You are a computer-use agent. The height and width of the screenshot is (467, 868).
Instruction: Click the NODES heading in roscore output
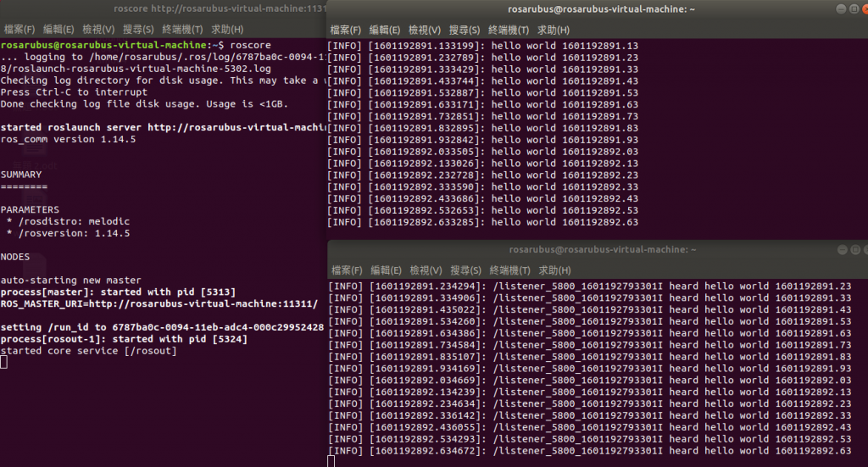click(15, 257)
